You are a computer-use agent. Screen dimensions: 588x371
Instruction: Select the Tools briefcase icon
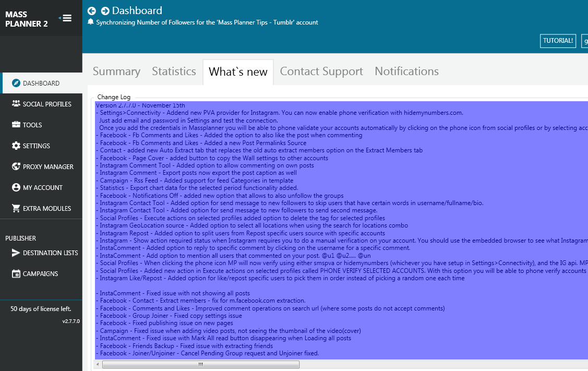pos(16,125)
